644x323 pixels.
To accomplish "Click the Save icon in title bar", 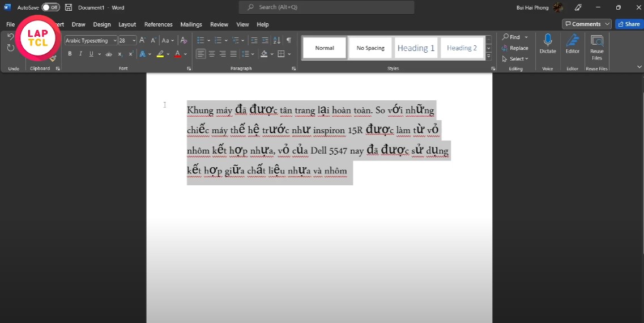I will point(69,7).
